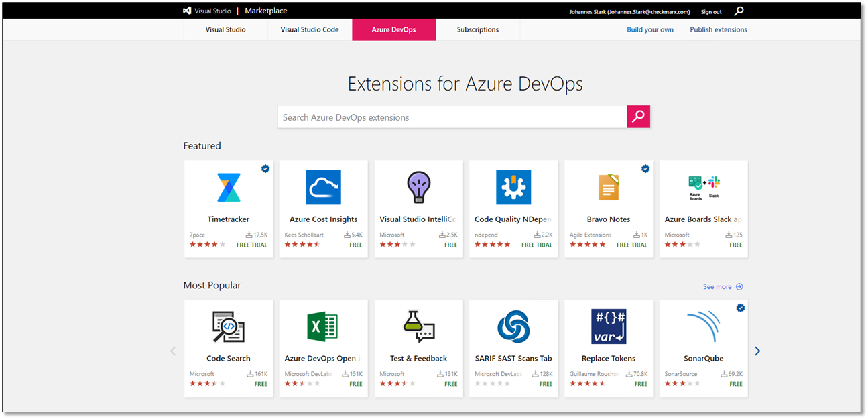This screenshot has width=868, height=419.
Task: Open the Subscriptions tab
Action: (478, 29)
